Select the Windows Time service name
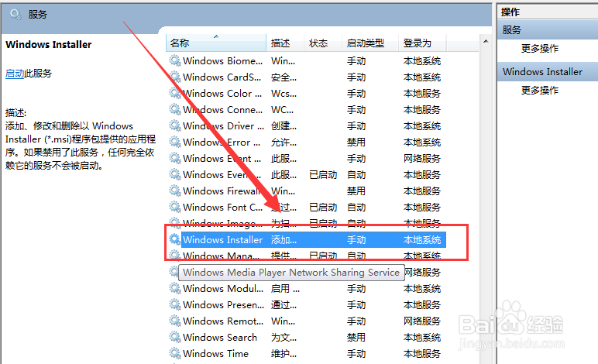The image size is (598, 364). (216, 354)
